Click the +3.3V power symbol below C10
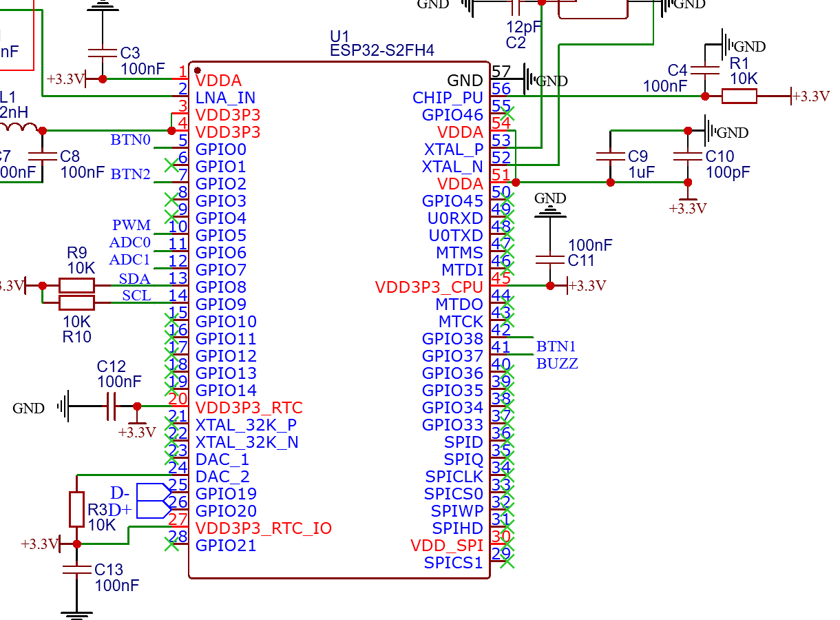Image resolution: width=840 pixels, height=620 pixels. click(687, 205)
